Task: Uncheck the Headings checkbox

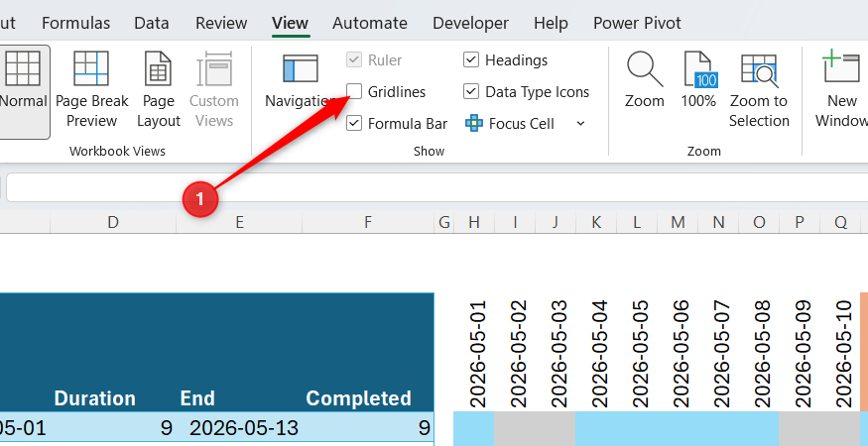Action: coord(471,59)
